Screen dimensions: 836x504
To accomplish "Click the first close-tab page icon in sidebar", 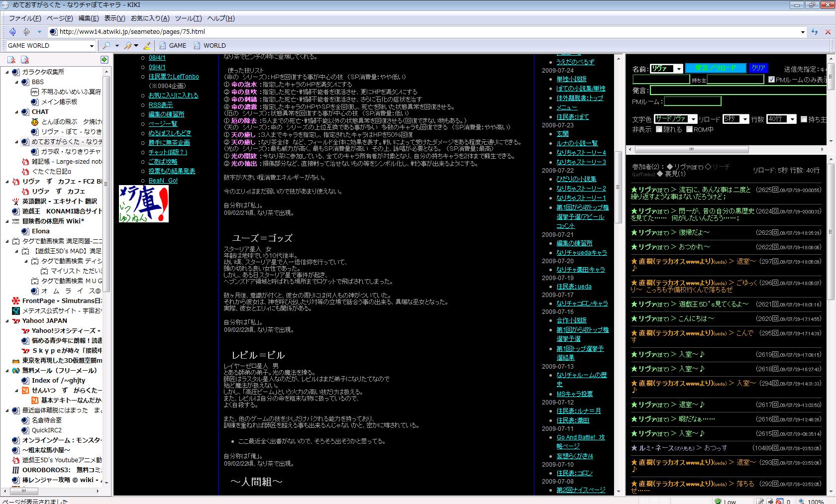I will pos(11,60).
